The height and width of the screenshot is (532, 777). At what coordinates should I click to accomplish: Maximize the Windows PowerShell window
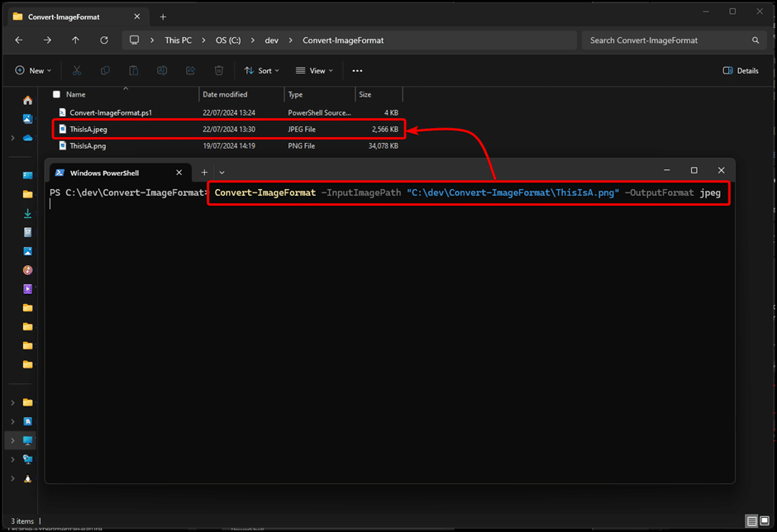tap(694, 170)
